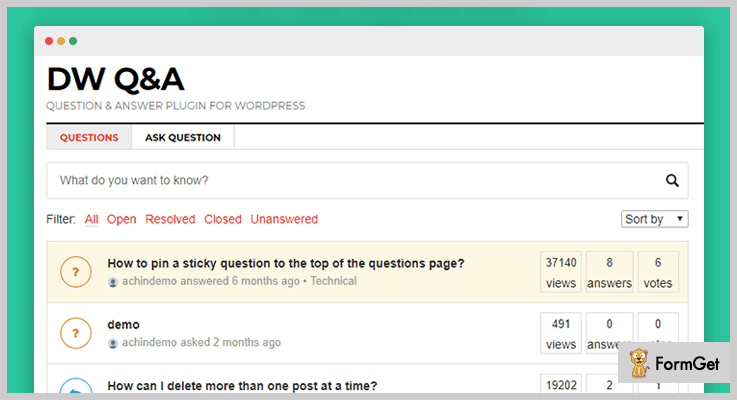
Task: Click the Technical category link
Action: (333, 281)
